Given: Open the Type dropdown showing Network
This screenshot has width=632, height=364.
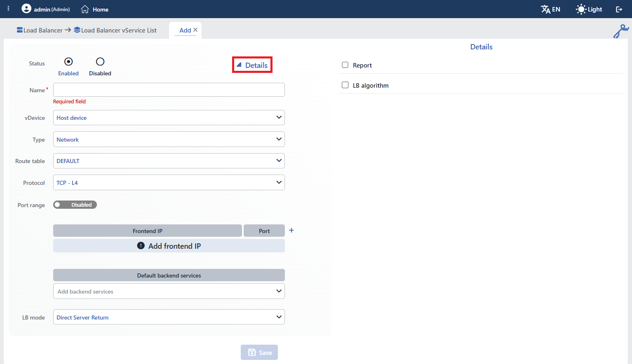Looking at the screenshot, I should (169, 139).
